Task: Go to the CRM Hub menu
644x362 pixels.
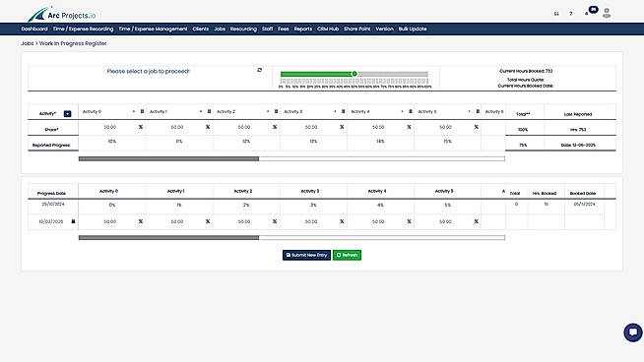Action: (x=328, y=30)
